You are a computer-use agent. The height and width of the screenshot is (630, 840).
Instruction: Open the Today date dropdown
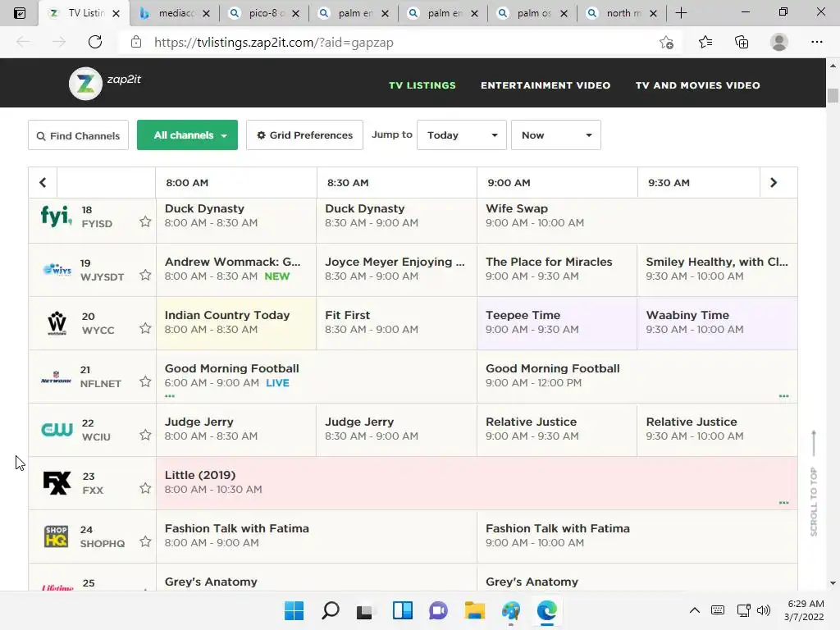[461, 135]
